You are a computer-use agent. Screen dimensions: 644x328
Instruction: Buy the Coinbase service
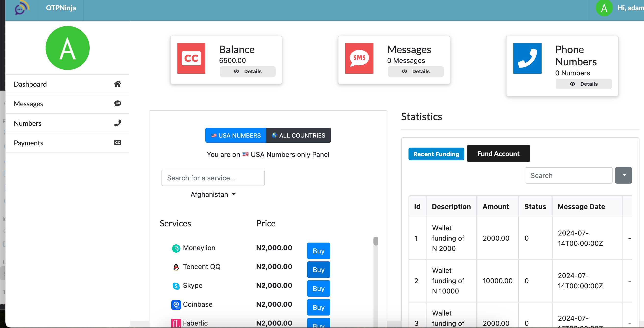[x=319, y=307]
